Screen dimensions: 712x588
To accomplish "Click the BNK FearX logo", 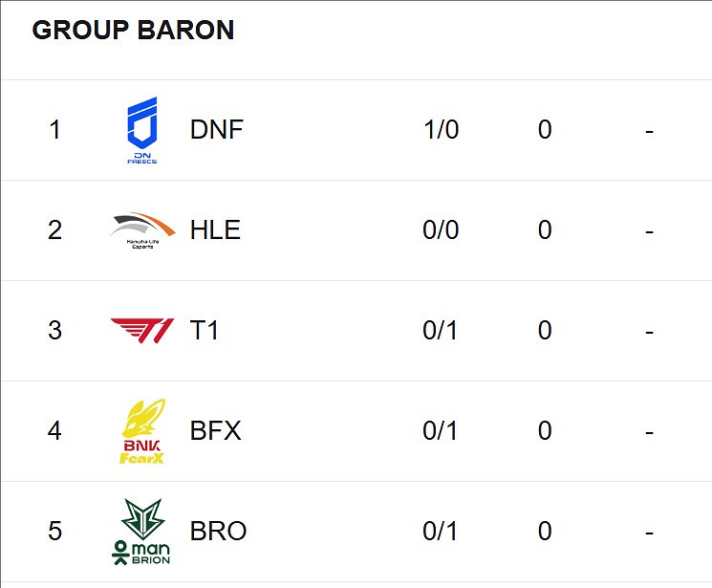I will click(142, 431).
